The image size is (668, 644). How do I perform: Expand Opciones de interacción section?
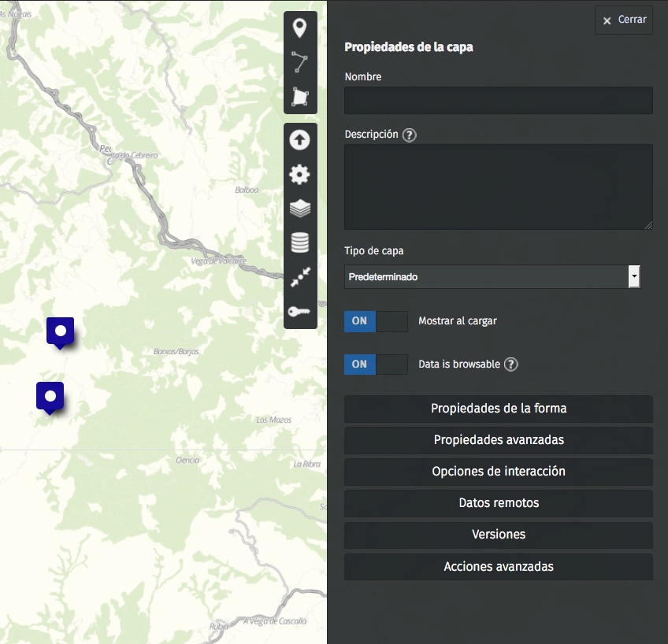498,472
